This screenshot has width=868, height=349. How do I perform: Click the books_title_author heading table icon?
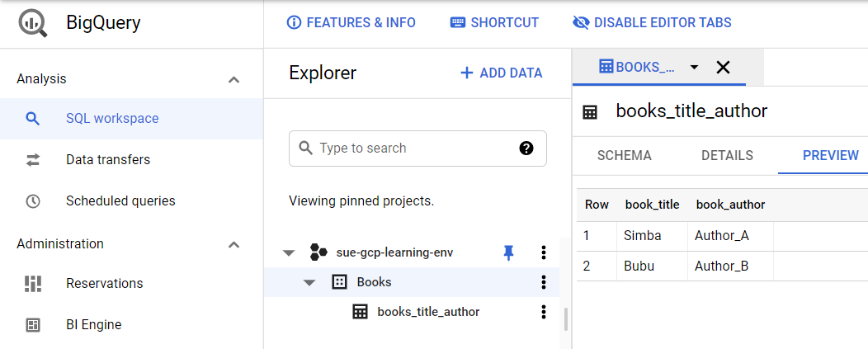pyautogui.click(x=590, y=112)
